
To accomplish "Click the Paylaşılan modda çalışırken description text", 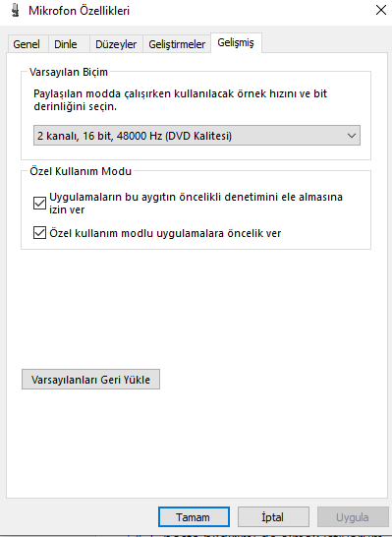I will [180, 100].
